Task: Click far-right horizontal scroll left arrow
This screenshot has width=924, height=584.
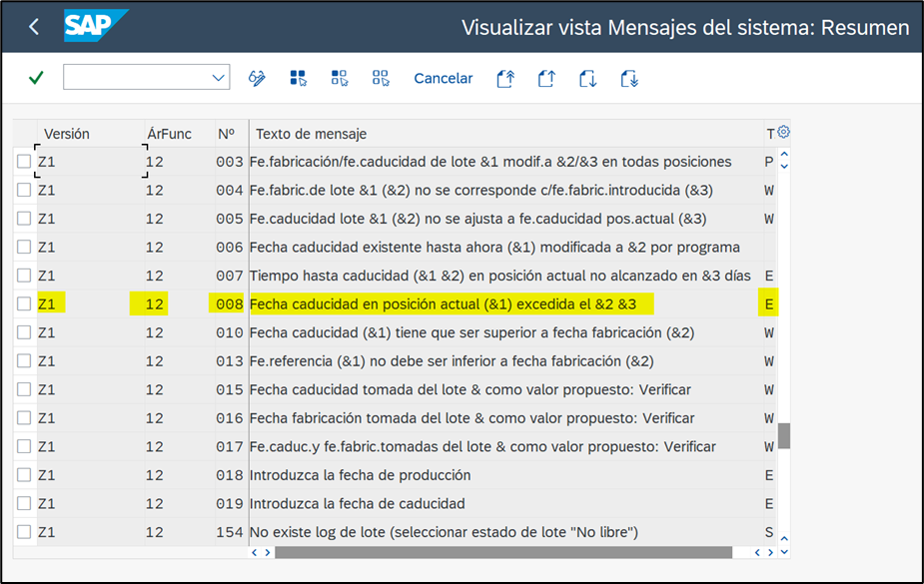Action: pyautogui.click(x=757, y=552)
